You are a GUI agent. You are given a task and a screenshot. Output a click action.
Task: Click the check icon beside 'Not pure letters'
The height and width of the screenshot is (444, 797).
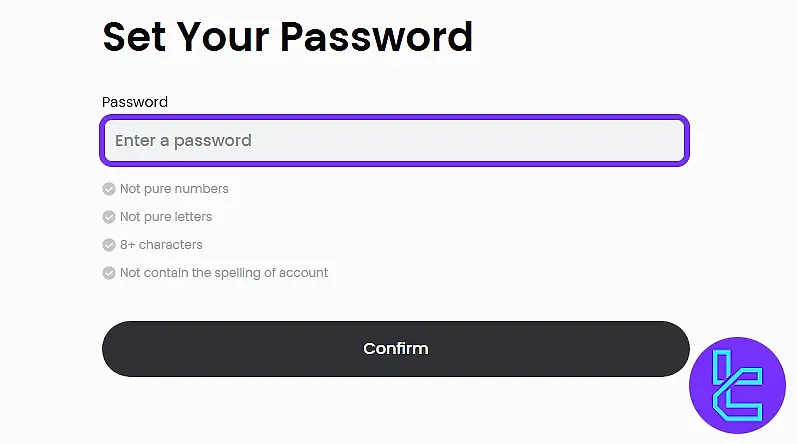click(x=109, y=217)
